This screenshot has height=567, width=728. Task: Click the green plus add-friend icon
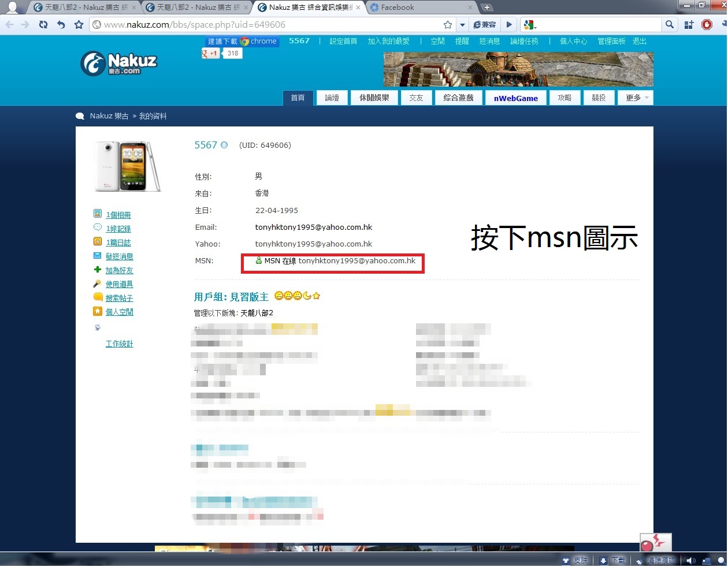pos(98,270)
